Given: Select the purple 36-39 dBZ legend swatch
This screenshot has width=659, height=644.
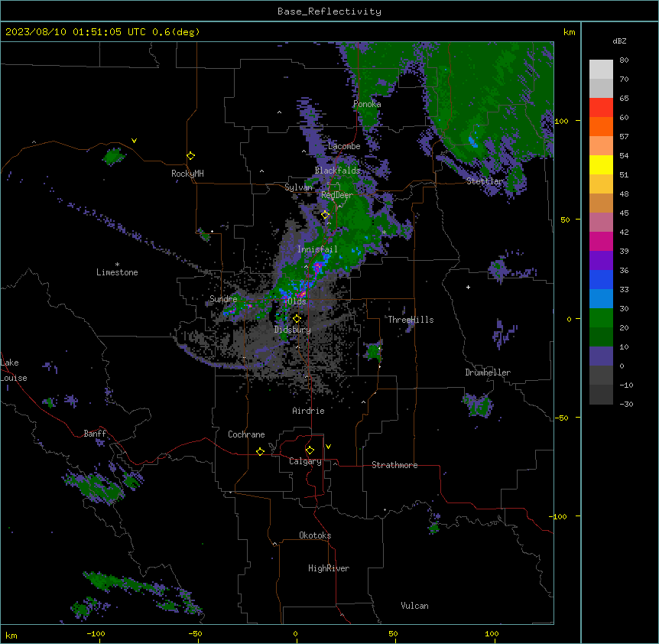Looking at the screenshot, I should 601,261.
